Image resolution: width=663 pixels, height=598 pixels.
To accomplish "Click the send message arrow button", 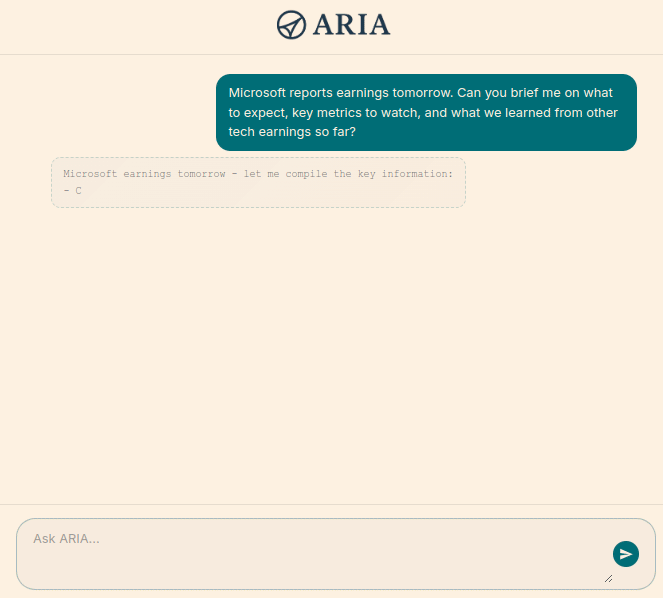I will [626, 554].
